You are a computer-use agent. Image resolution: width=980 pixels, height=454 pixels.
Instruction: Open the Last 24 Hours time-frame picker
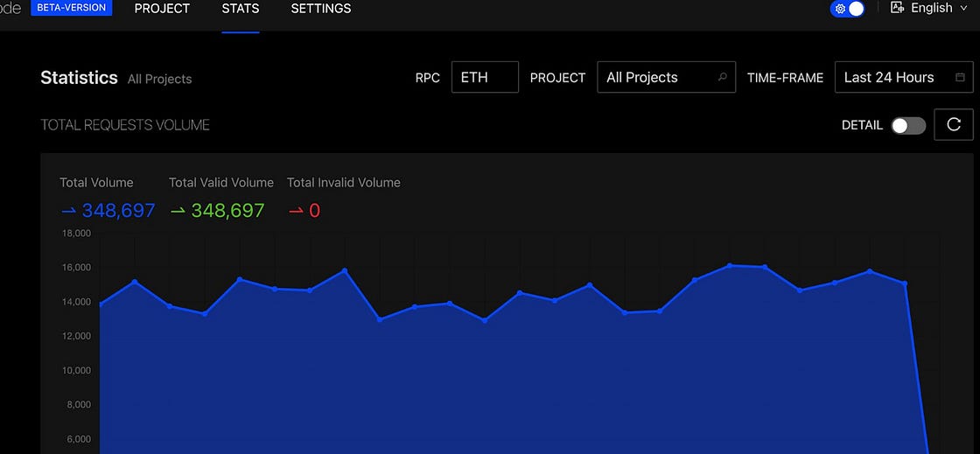[x=904, y=78]
